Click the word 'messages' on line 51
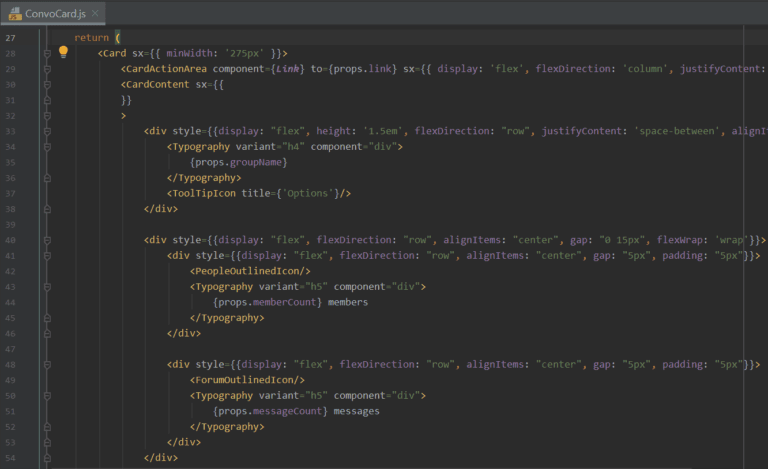The height and width of the screenshot is (469, 768). pyautogui.click(x=357, y=412)
